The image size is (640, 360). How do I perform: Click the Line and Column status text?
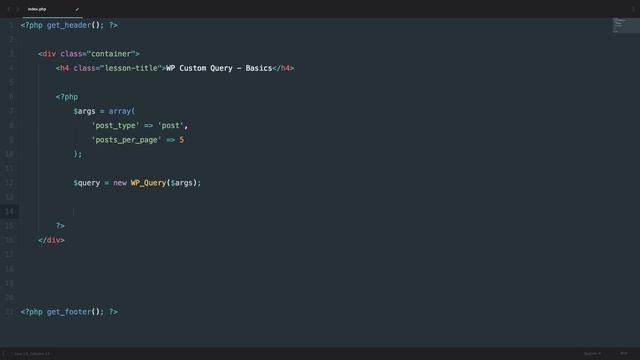click(32, 353)
